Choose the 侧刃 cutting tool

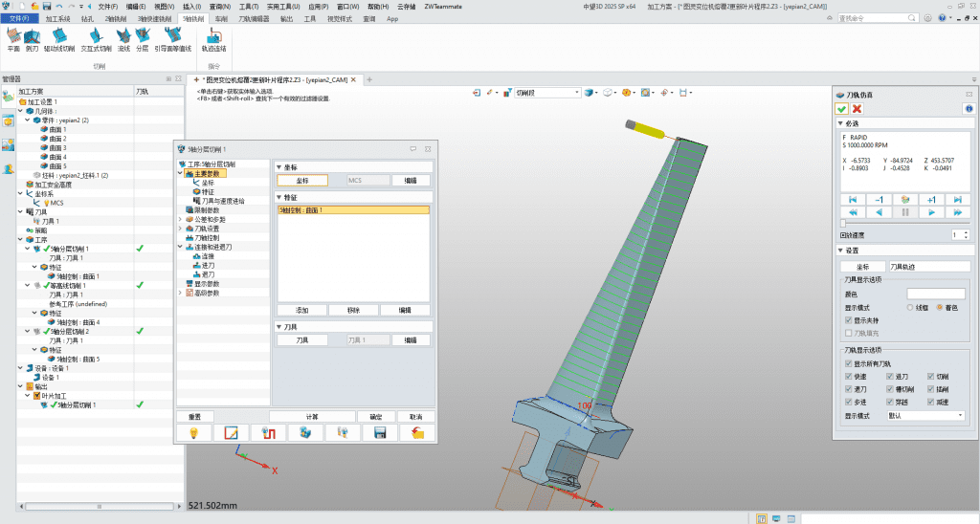pyautogui.click(x=33, y=38)
